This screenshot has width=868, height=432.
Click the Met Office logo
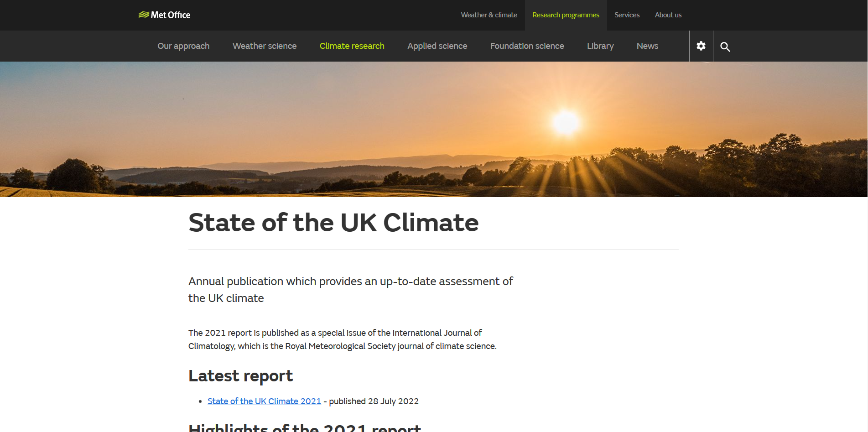click(164, 15)
